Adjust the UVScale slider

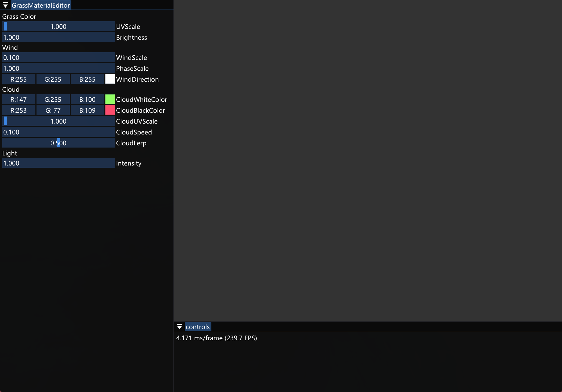pos(58,26)
